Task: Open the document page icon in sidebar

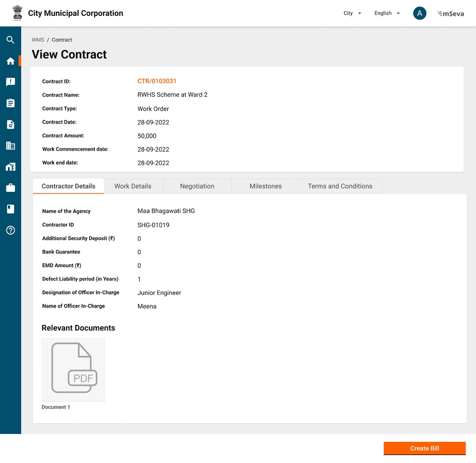Action: coord(10,124)
